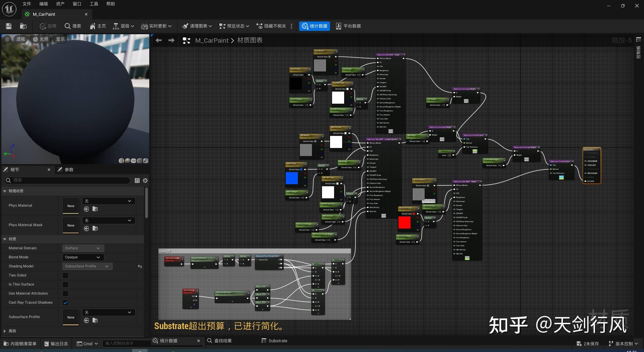Click the red Bottom F0 Color swatch
This screenshot has height=352, width=644.
point(404,223)
